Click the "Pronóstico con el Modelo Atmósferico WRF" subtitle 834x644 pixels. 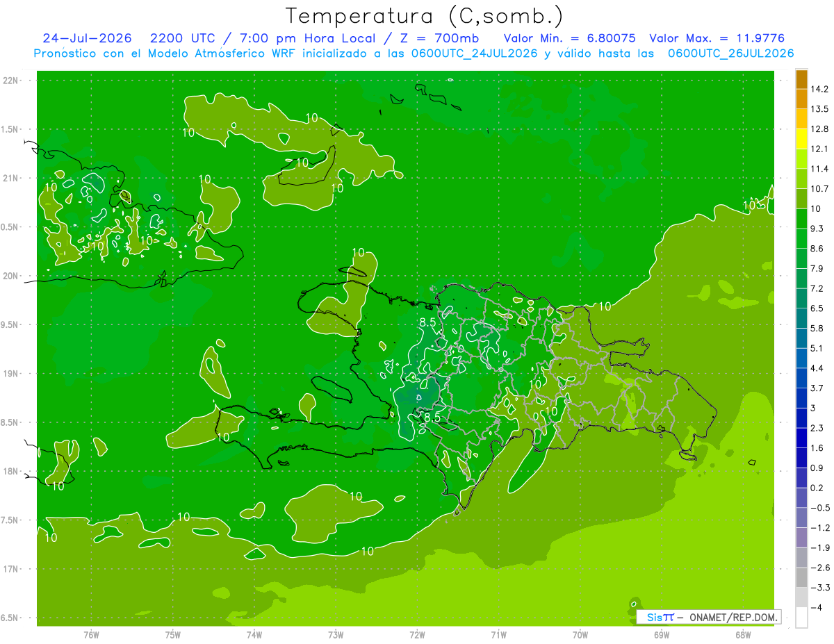click(166, 53)
